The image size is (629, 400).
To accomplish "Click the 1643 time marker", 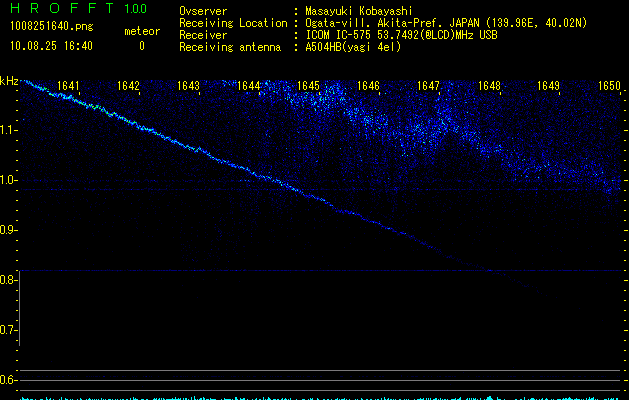I will click(189, 86).
